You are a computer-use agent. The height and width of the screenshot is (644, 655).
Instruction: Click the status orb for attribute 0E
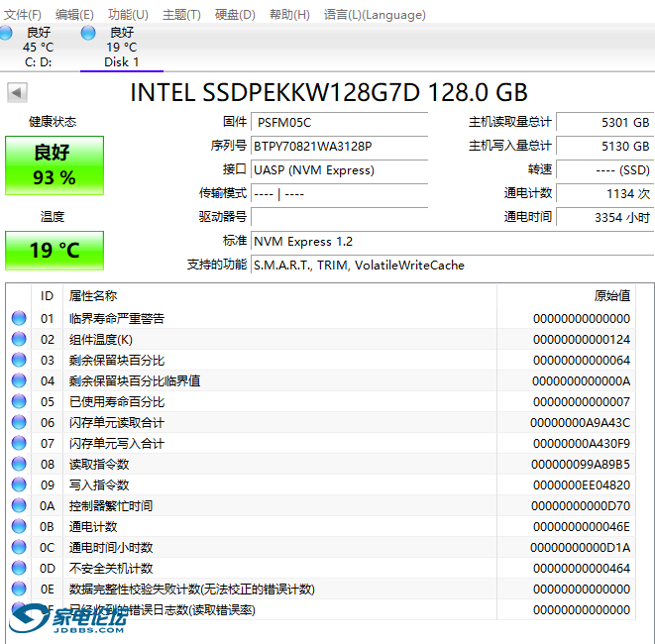click(x=19, y=589)
